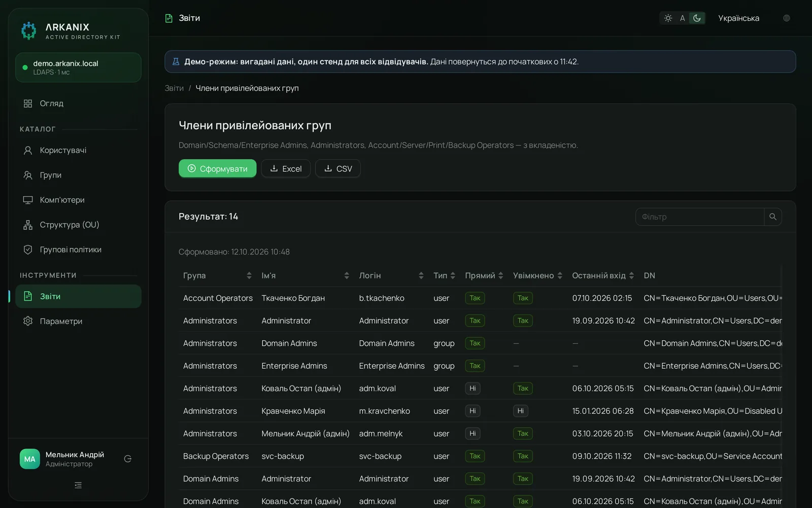Sort table by Останній вхід column
The height and width of the screenshot is (508, 812).
point(603,275)
